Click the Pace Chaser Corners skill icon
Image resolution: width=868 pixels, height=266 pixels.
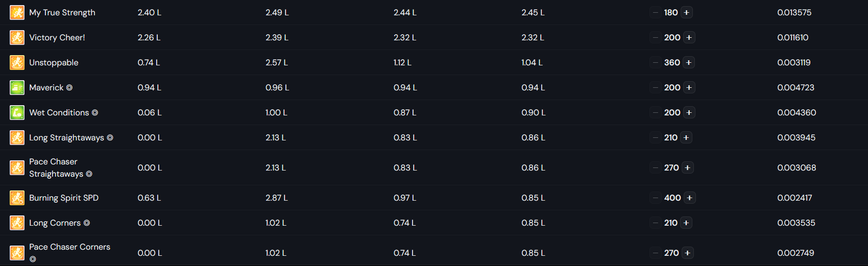pos(17,253)
